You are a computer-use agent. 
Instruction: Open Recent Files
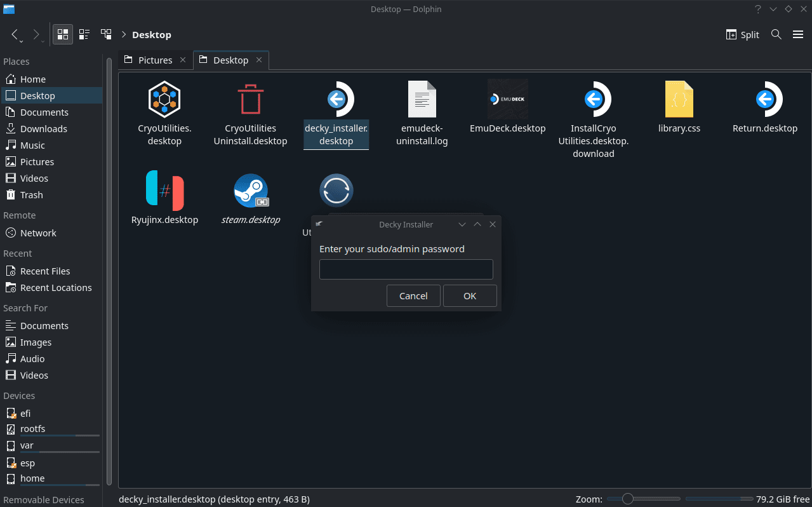tap(51, 271)
